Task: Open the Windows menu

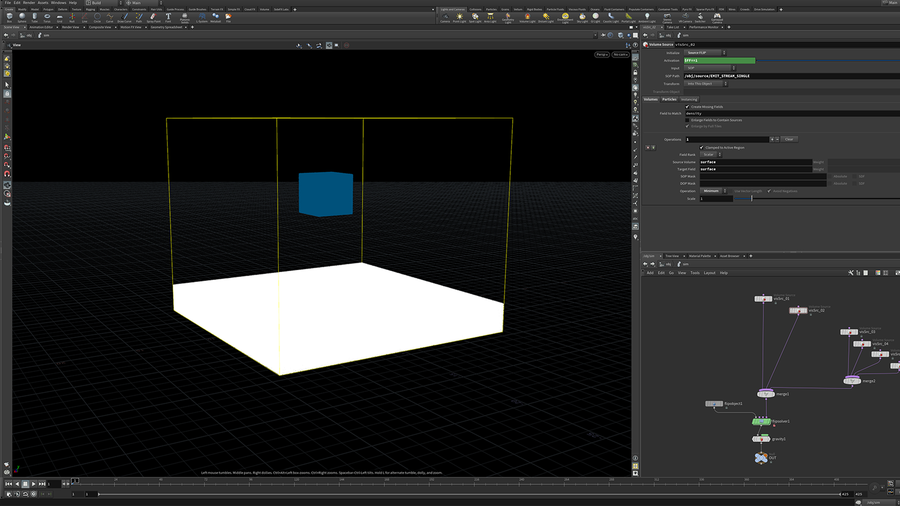Action: pos(59,3)
